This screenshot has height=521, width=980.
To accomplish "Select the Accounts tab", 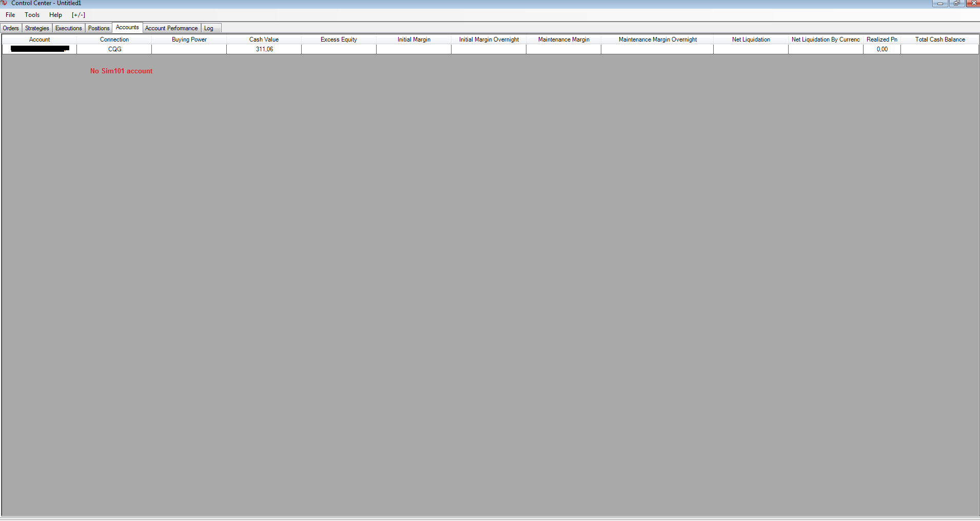I will [x=127, y=28].
